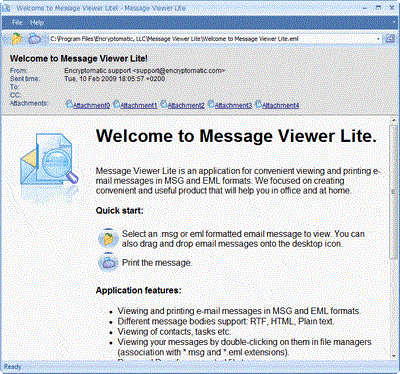Click the print icon in toolbar

tap(34, 39)
